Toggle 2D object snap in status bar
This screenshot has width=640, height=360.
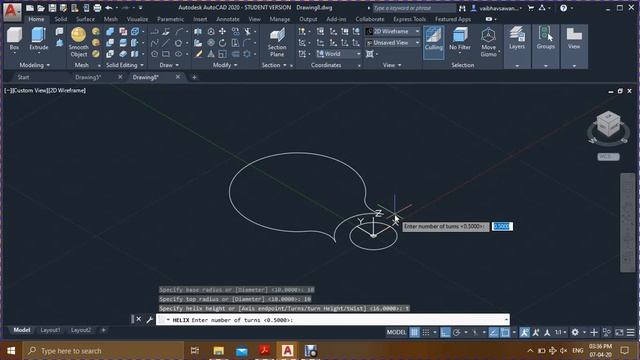(x=505, y=333)
